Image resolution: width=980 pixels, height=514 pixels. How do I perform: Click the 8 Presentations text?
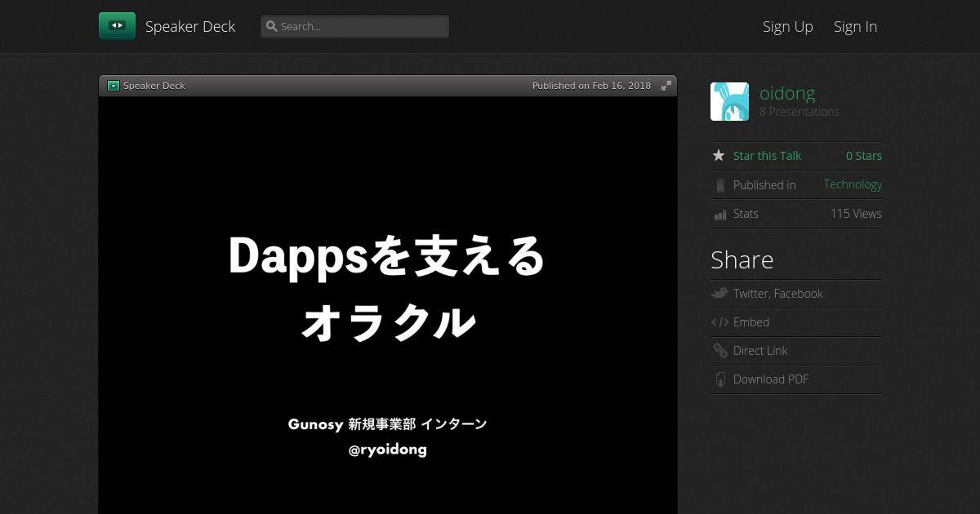click(800, 112)
